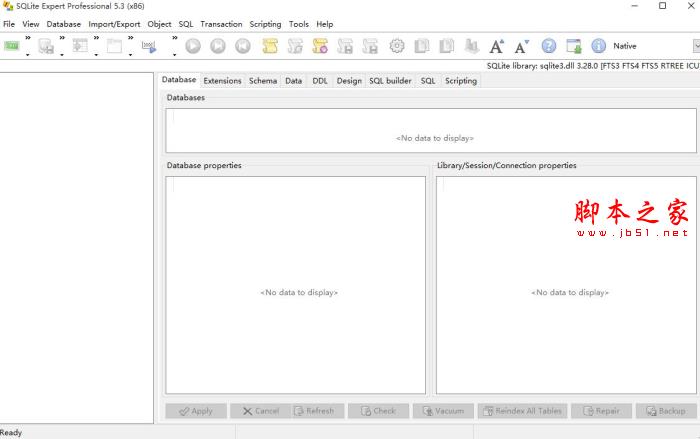Open the Help menu
Viewport: 700px width, 439px height.
coord(325,24)
